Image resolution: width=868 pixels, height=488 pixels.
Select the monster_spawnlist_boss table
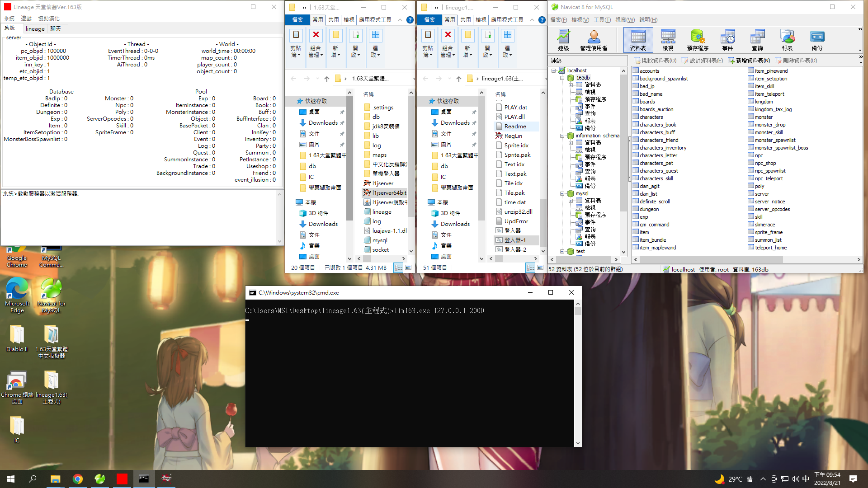(778, 148)
